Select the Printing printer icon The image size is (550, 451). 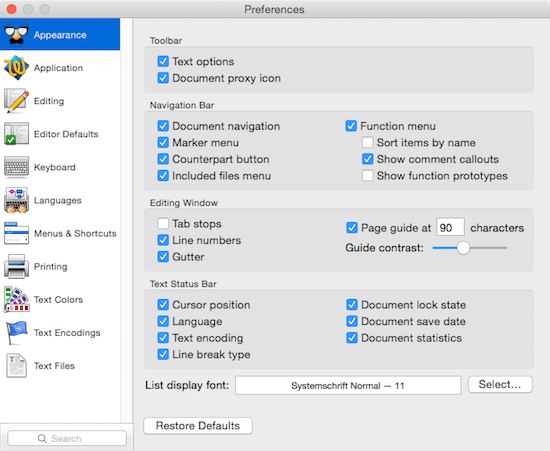(16, 267)
